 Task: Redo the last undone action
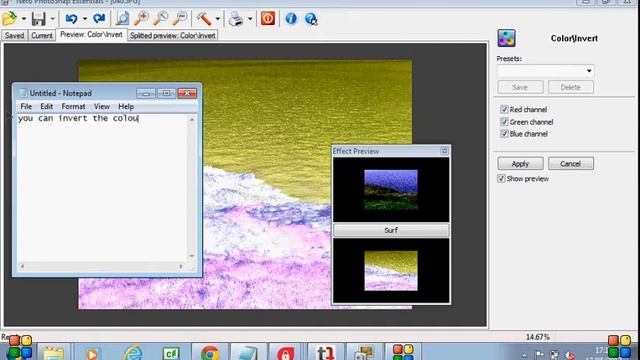coord(99,19)
